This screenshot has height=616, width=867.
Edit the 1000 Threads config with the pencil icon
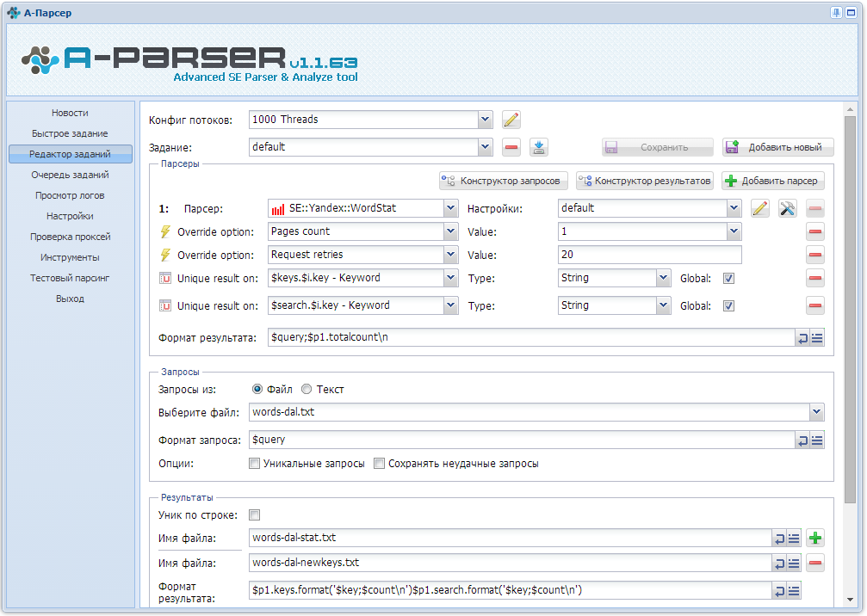pyautogui.click(x=511, y=120)
